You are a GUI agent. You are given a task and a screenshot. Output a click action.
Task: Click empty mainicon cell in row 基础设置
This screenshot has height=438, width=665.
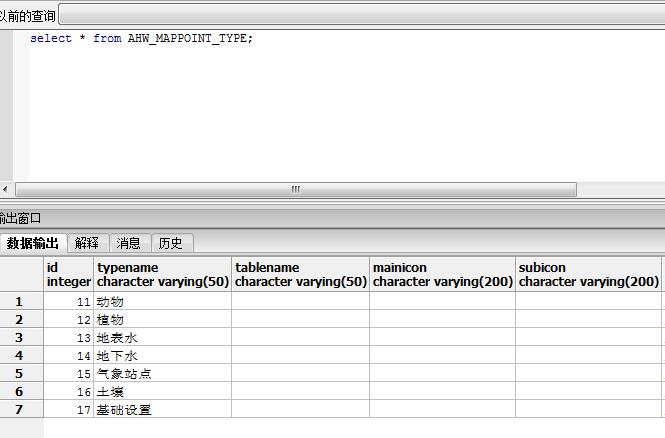pyautogui.click(x=442, y=409)
